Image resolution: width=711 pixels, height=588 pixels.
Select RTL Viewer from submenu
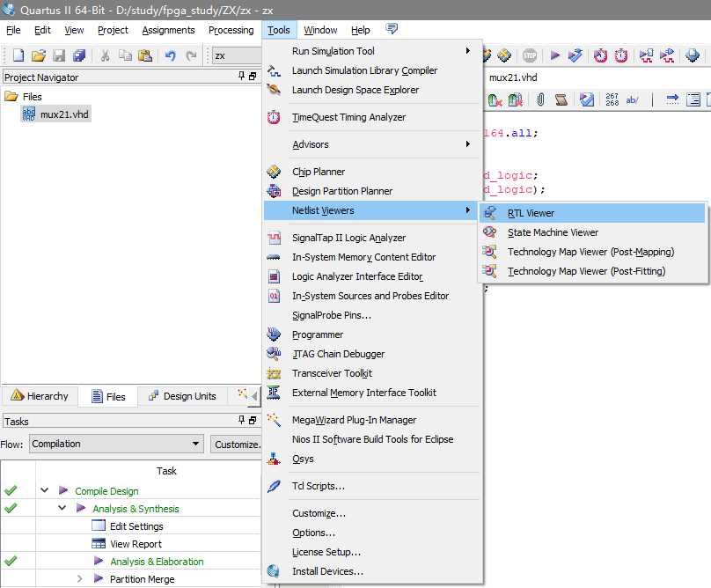click(592, 213)
